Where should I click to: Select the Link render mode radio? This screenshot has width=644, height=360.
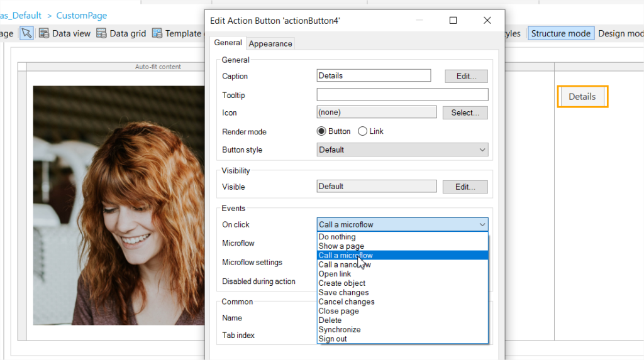[362, 131]
